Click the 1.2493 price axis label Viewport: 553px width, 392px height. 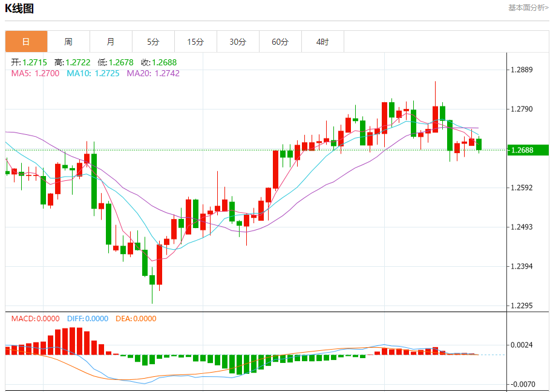[x=522, y=227]
